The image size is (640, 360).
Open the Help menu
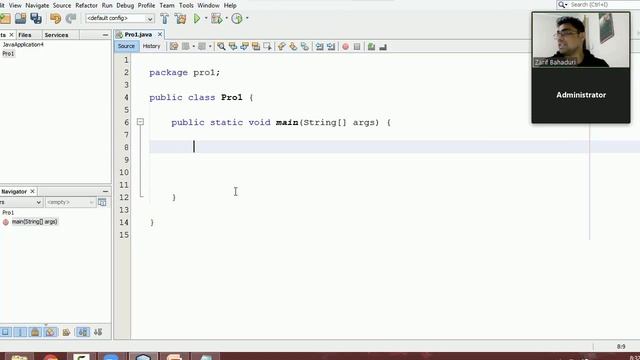point(230,5)
